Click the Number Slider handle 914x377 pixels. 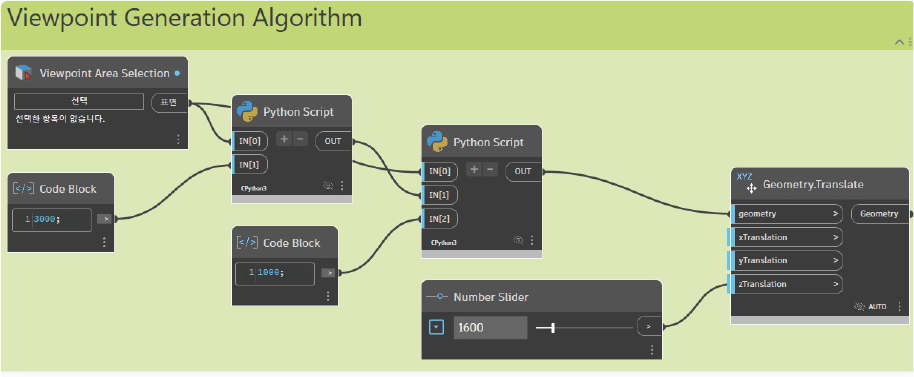tap(552, 328)
